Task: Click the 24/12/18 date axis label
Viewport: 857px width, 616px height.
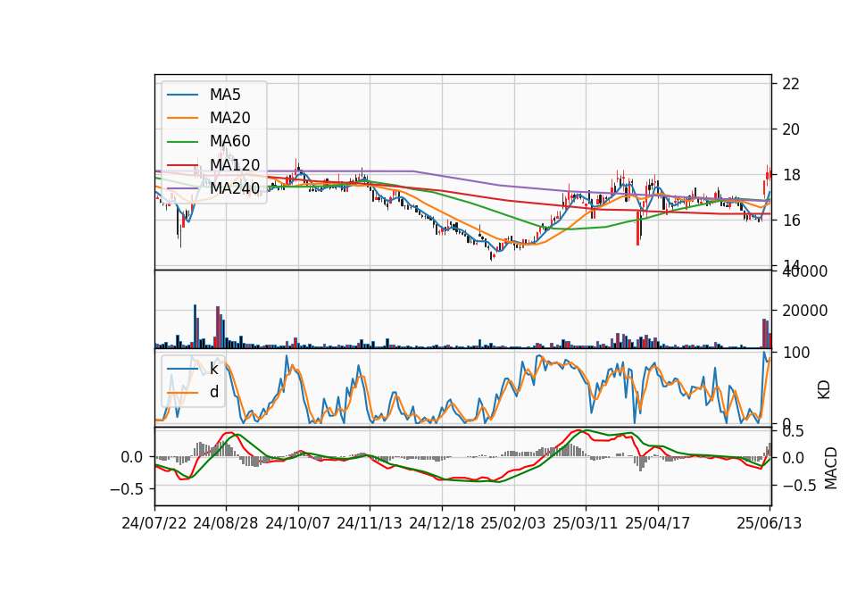Action: coord(442,524)
